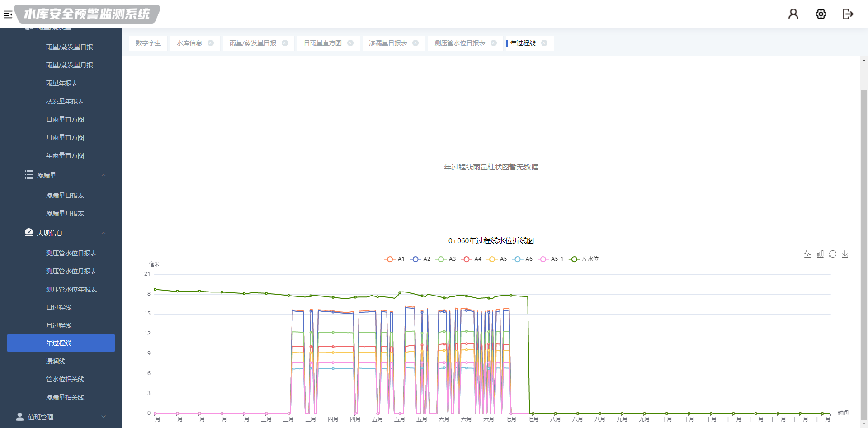Expand the 值班管理 menu chevron
The image size is (868, 428).
click(104, 417)
